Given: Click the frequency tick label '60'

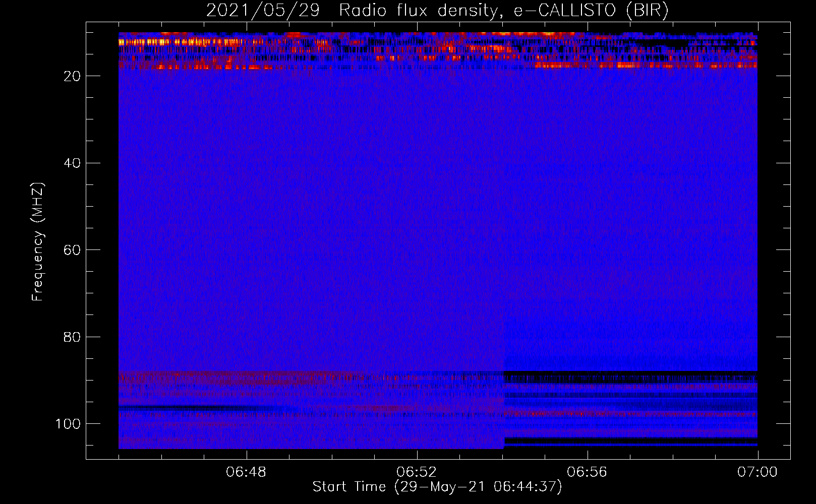Looking at the screenshot, I should [73, 250].
